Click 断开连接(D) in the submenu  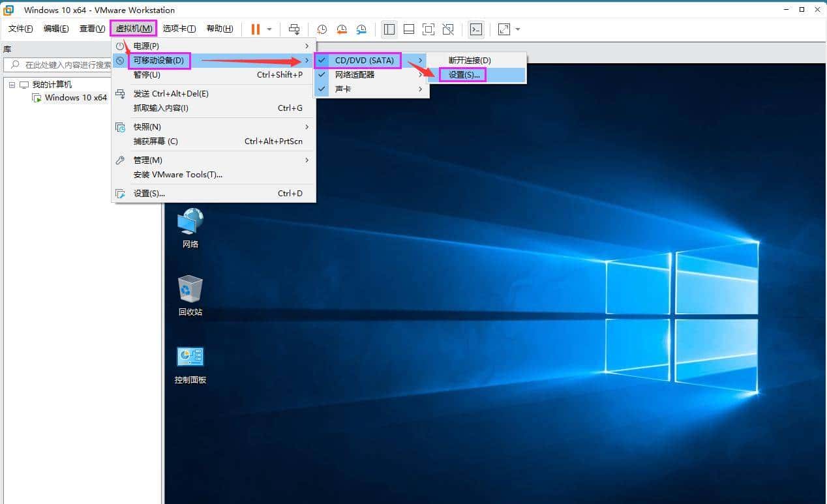[477, 61]
